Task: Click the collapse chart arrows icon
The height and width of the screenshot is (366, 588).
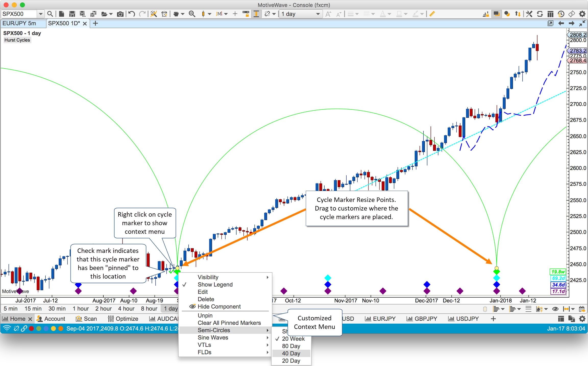Action: (x=582, y=23)
